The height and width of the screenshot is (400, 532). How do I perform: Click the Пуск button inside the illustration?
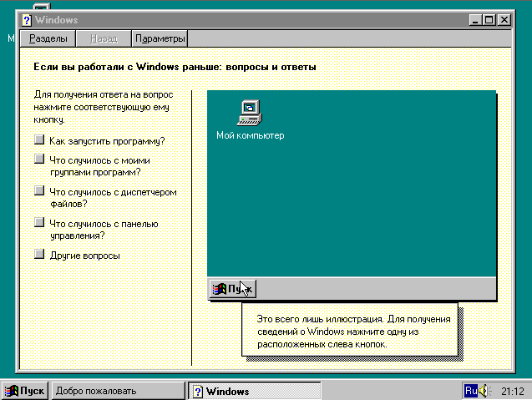click(x=232, y=289)
